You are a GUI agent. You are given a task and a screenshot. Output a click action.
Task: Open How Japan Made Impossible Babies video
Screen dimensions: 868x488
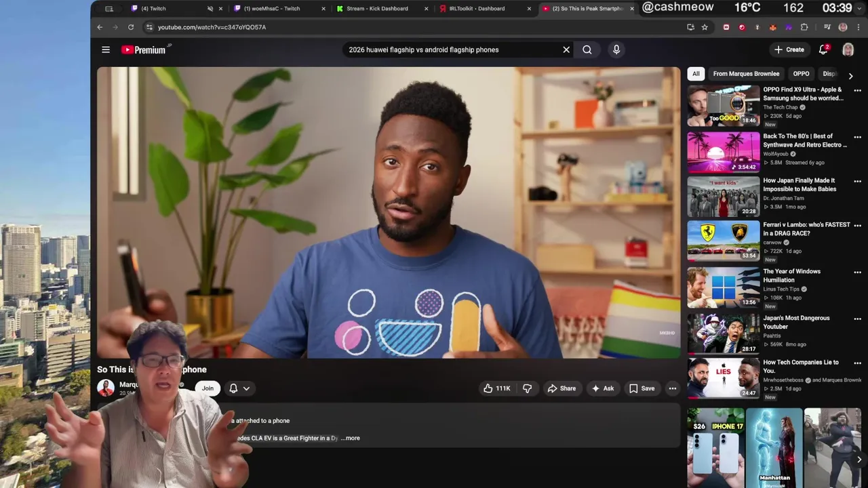800,185
